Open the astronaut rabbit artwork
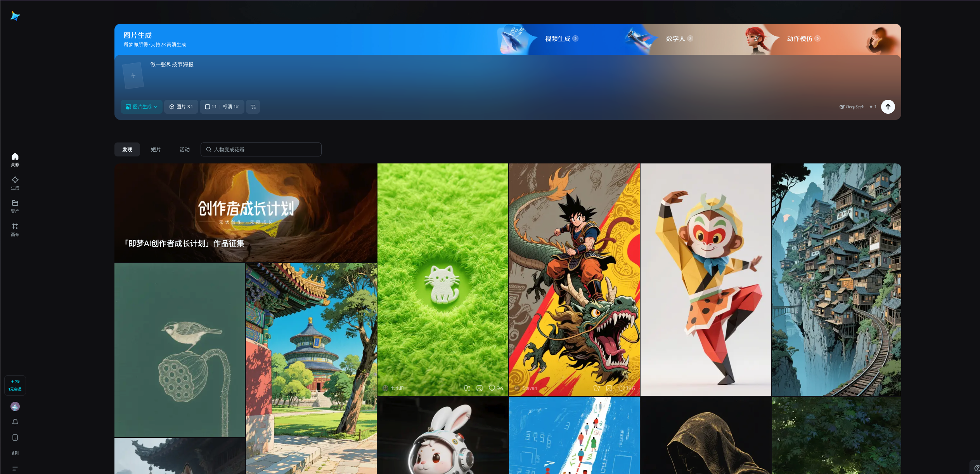This screenshot has height=474, width=980. point(443,435)
